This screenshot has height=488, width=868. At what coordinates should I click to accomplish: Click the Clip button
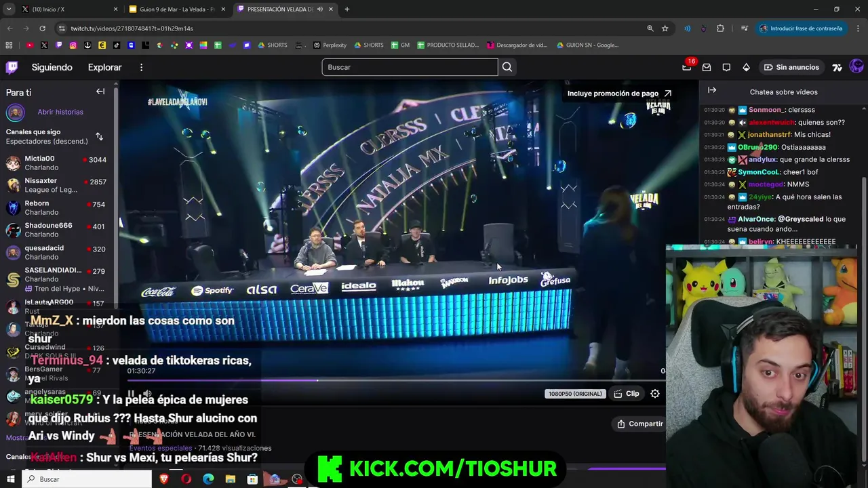626,393
